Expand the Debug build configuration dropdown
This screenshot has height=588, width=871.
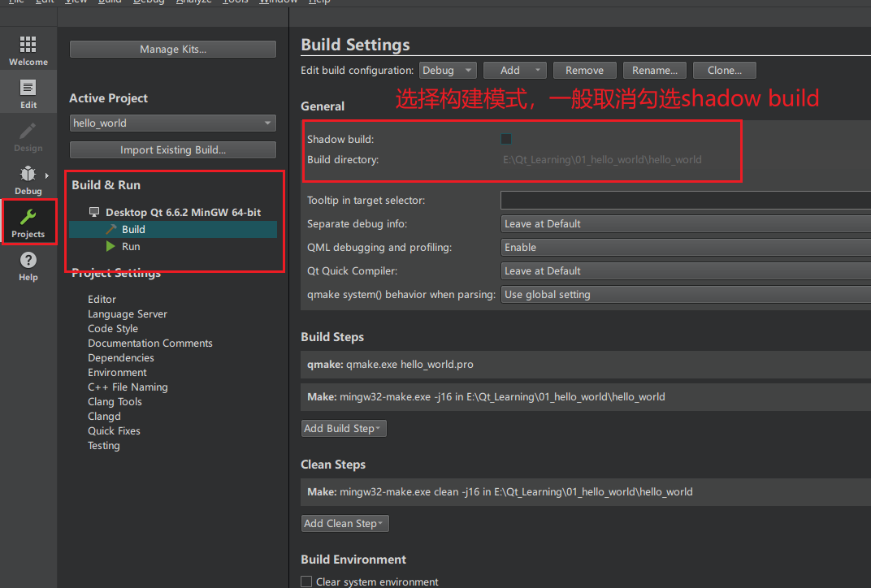click(x=448, y=71)
